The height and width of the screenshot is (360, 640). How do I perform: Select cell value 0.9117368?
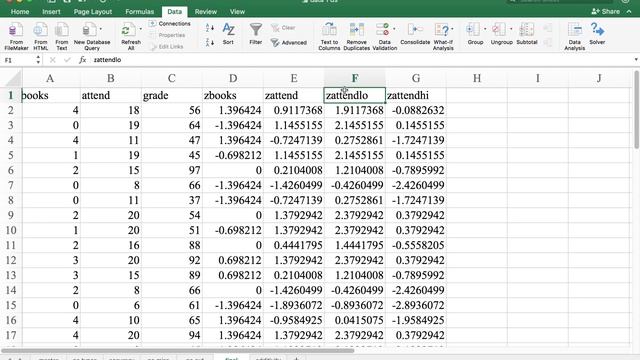click(294, 110)
